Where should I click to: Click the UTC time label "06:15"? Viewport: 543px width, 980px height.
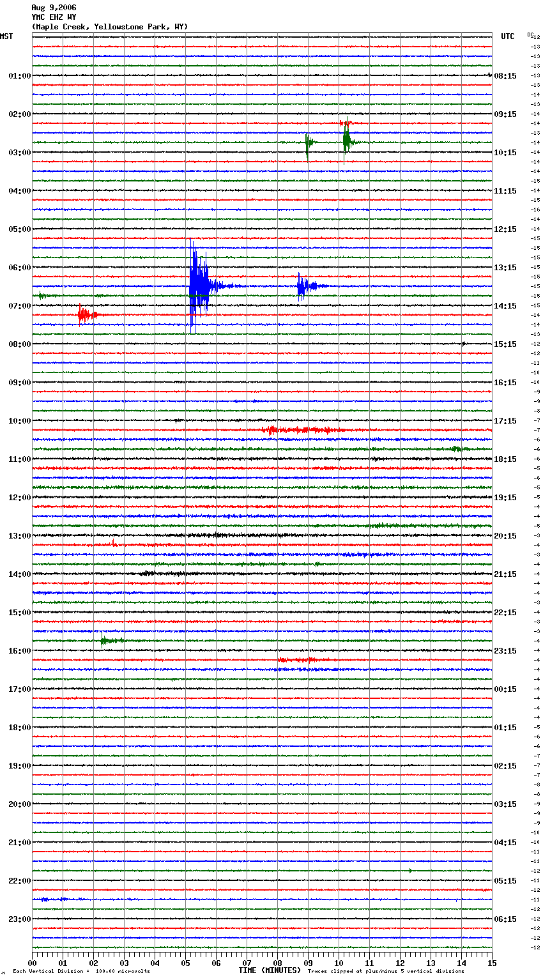pos(505,919)
